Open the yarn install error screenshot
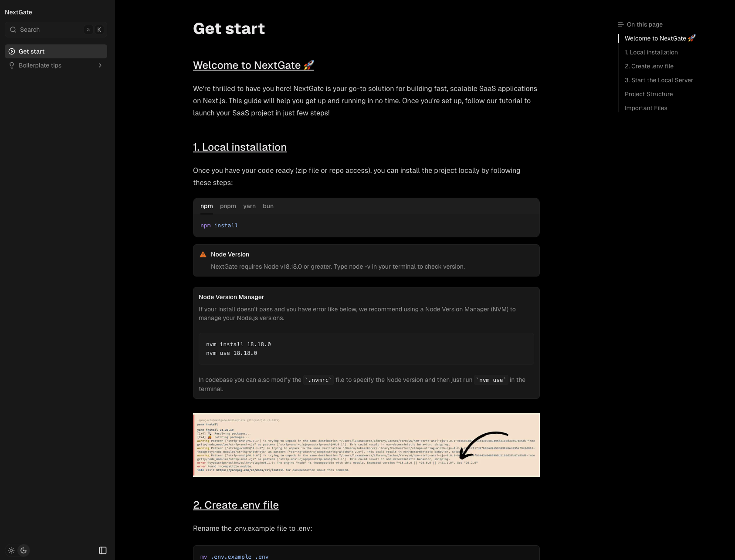 [x=366, y=445]
